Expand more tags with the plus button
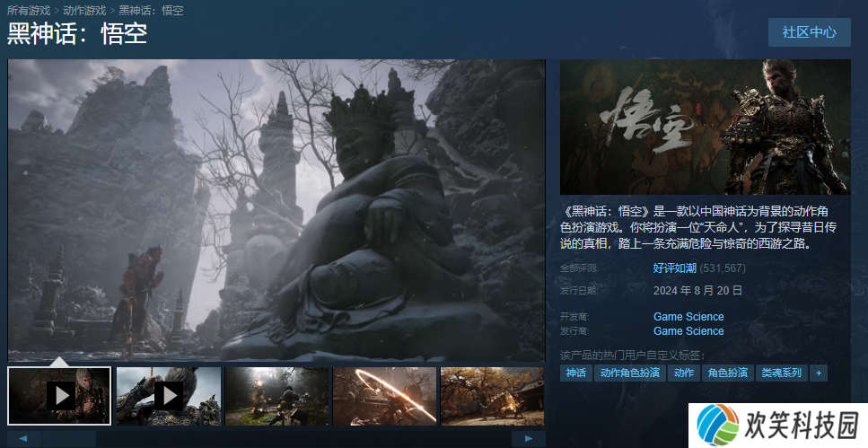The image size is (868, 448). coord(819,373)
